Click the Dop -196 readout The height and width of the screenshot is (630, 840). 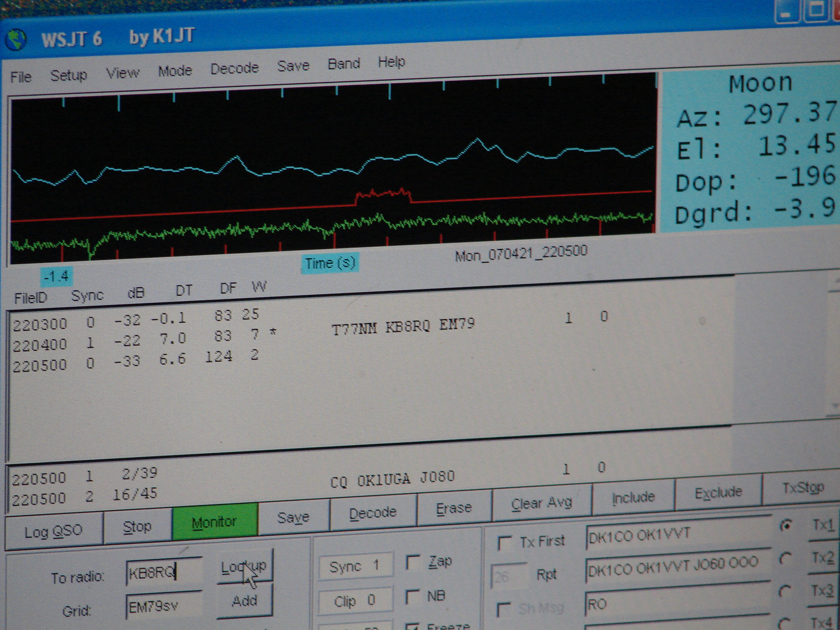click(x=755, y=180)
